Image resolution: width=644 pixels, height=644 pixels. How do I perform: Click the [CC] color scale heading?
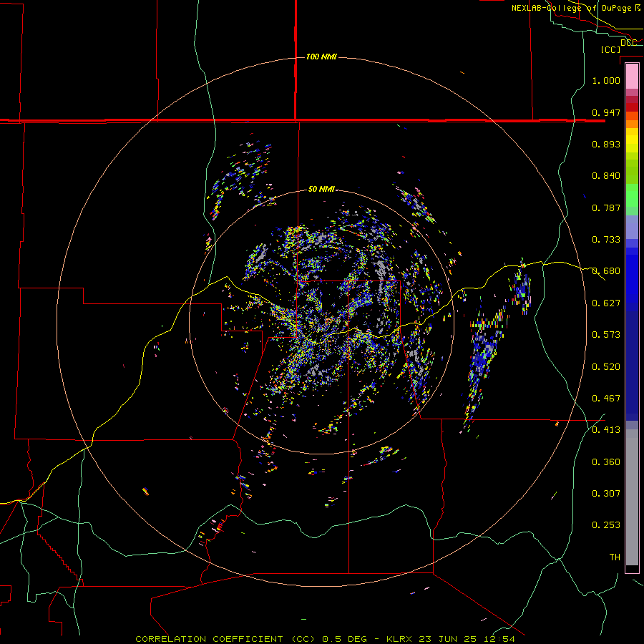click(610, 49)
